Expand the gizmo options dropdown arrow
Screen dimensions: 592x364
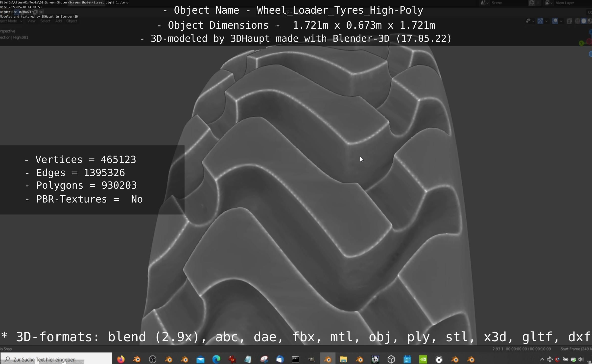pyautogui.click(x=546, y=21)
